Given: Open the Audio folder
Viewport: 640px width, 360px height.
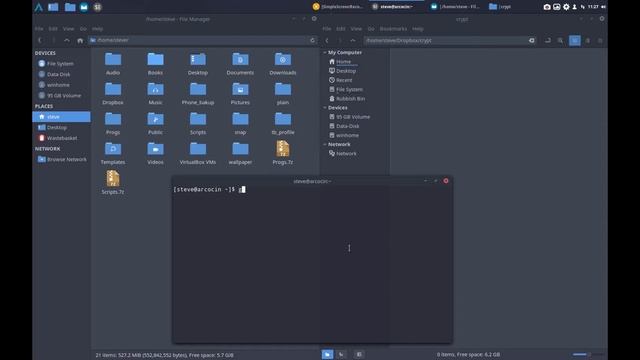Looking at the screenshot, I should (x=113, y=63).
